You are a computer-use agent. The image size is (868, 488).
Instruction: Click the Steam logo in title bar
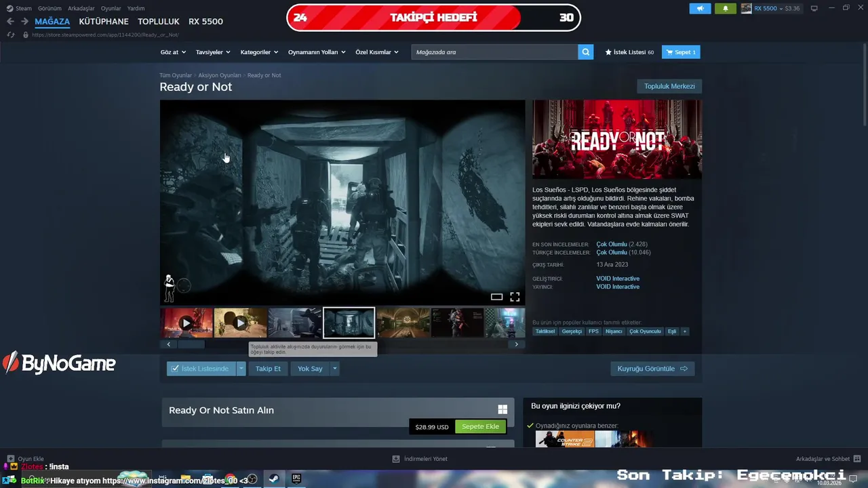pyautogui.click(x=9, y=8)
